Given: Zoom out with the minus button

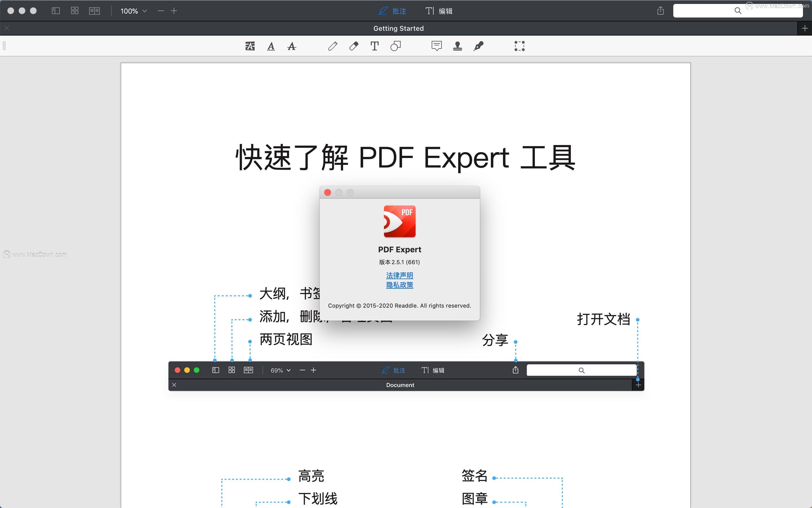Looking at the screenshot, I should (x=161, y=11).
